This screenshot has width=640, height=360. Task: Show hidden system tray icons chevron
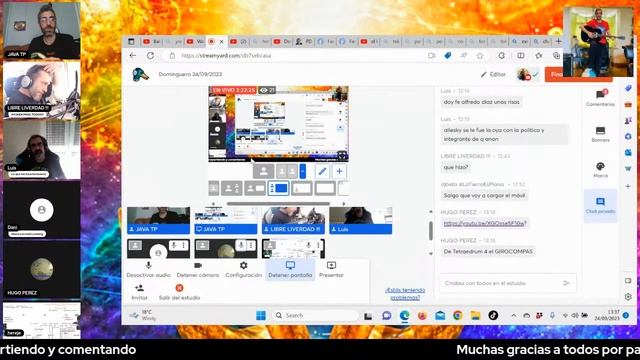(x=513, y=316)
